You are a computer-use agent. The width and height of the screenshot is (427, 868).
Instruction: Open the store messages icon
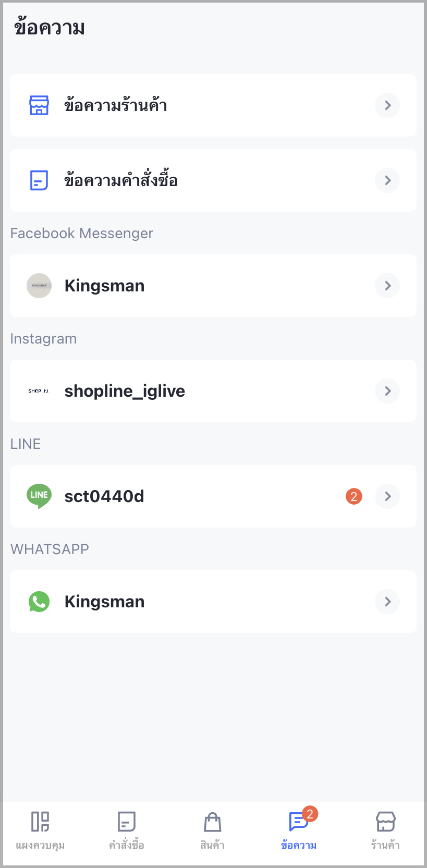pos(39,105)
